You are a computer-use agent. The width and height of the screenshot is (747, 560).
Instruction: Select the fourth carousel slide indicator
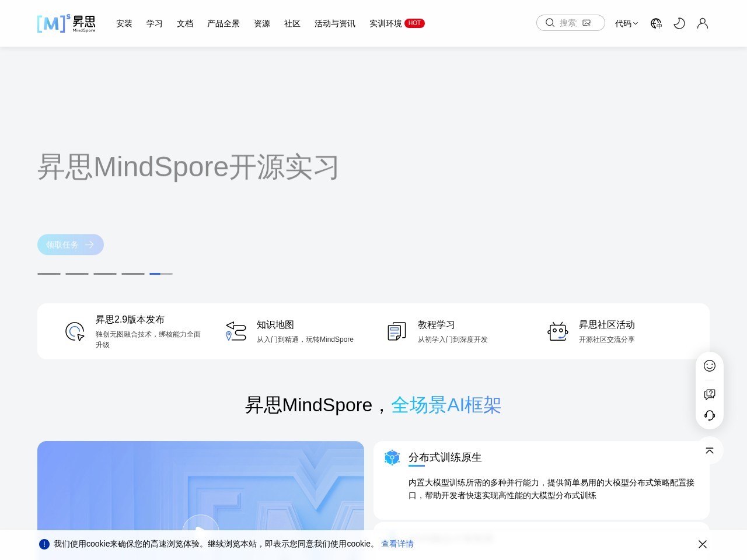(133, 274)
